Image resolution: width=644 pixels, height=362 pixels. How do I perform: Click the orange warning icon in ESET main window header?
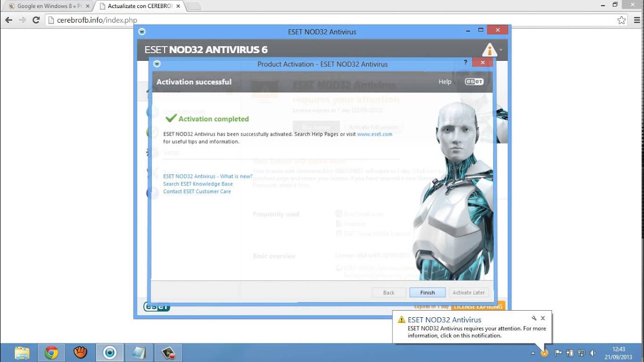(489, 50)
